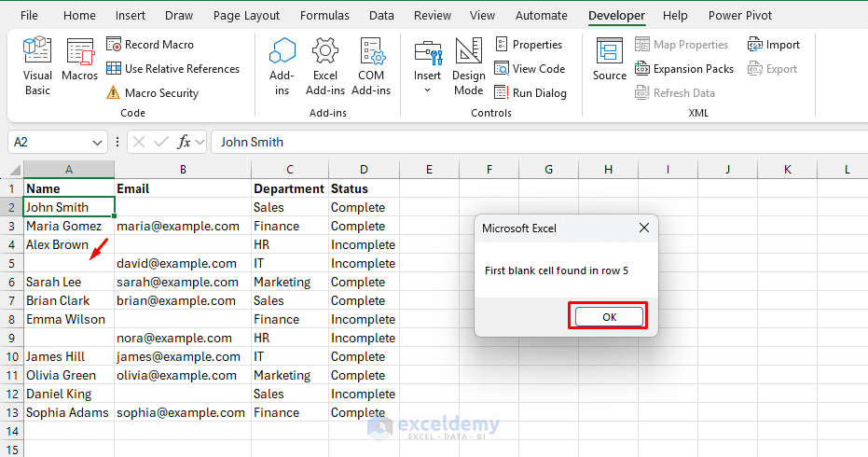Click the formula bar cancel icon
The width and height of the screenshot is (868, 457).
(x=139, y=143)
